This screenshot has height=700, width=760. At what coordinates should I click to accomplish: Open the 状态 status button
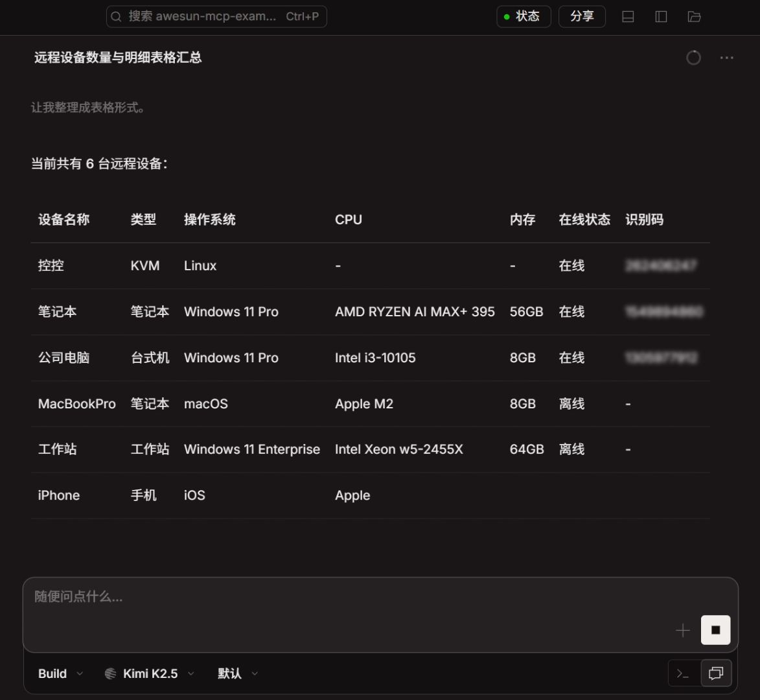tap(524, 16)
